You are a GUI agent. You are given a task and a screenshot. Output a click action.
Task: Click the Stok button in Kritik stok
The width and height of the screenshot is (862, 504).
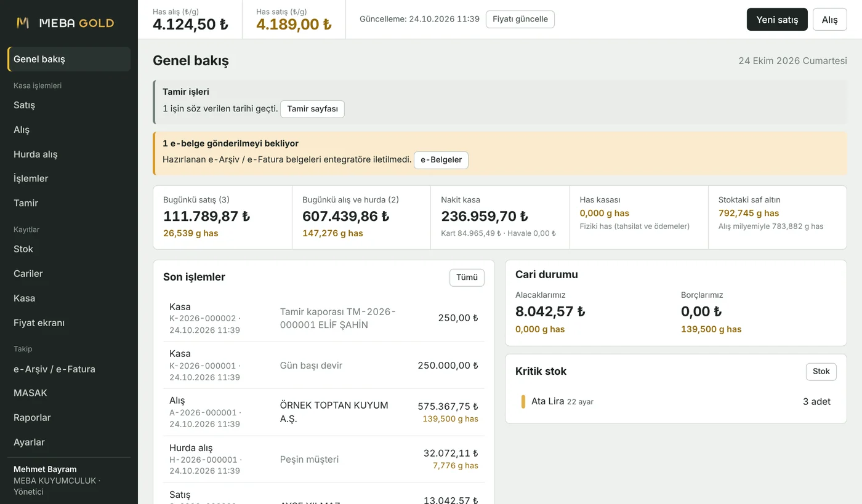point(821,372)
